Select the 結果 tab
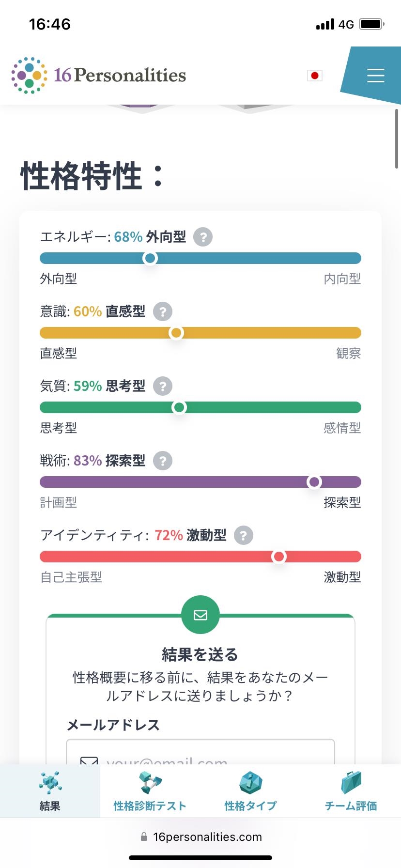The width and height of the screenshot is (401, 868). 50,791
